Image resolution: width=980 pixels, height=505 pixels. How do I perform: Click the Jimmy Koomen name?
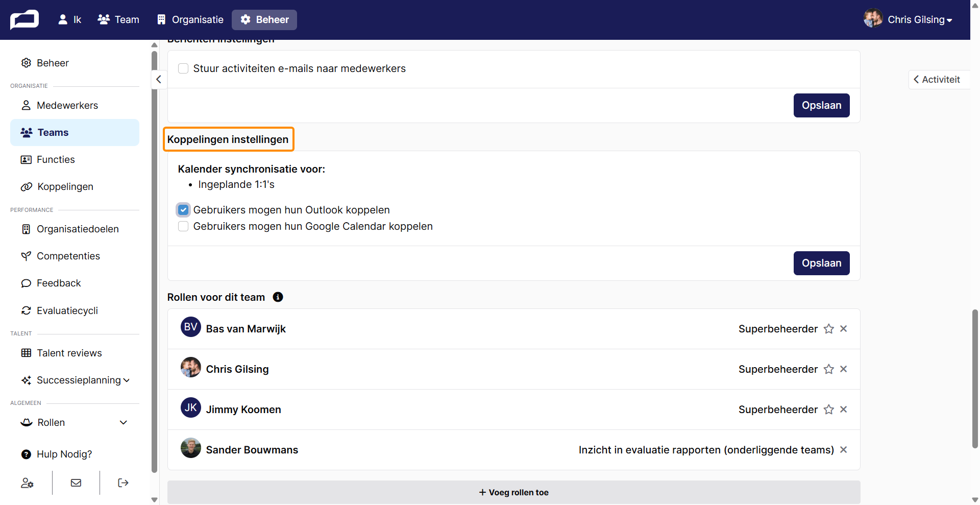pyautogui.click(x=243, y=410)
